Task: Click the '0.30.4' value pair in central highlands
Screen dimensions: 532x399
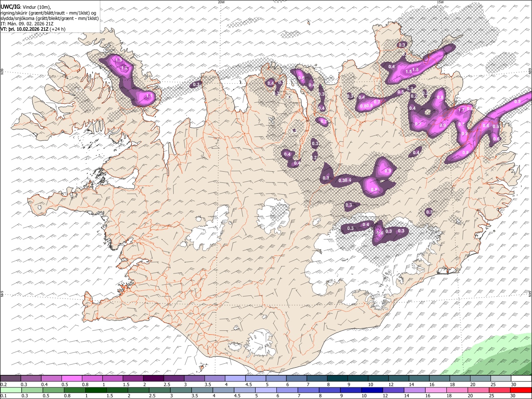Action: point(345,180)
